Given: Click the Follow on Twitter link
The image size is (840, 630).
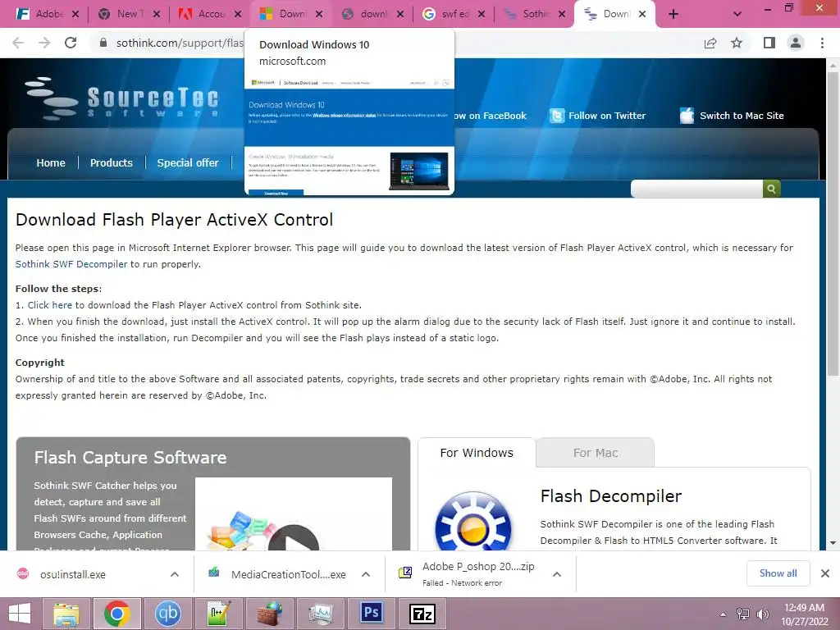Looking at the screenshot, I should coord(607,116).
